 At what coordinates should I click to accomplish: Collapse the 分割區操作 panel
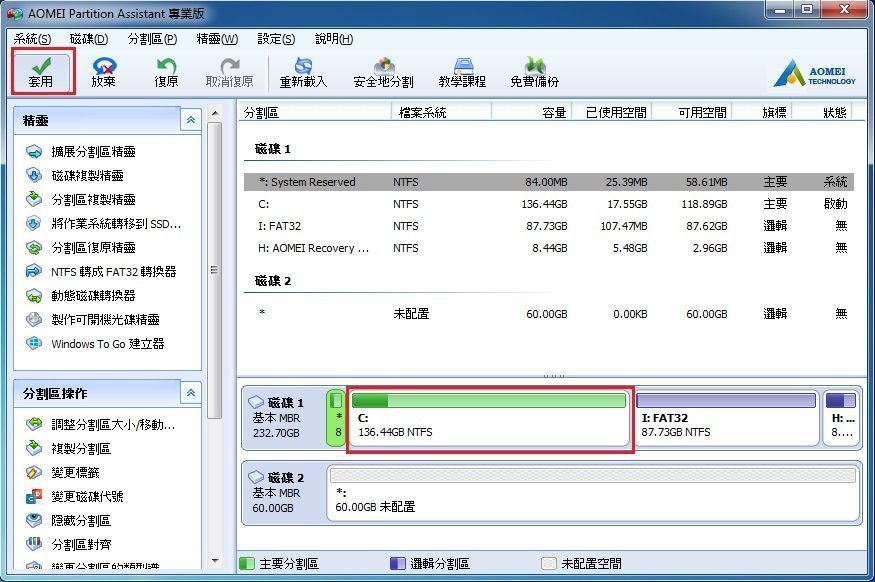(191, 393)
